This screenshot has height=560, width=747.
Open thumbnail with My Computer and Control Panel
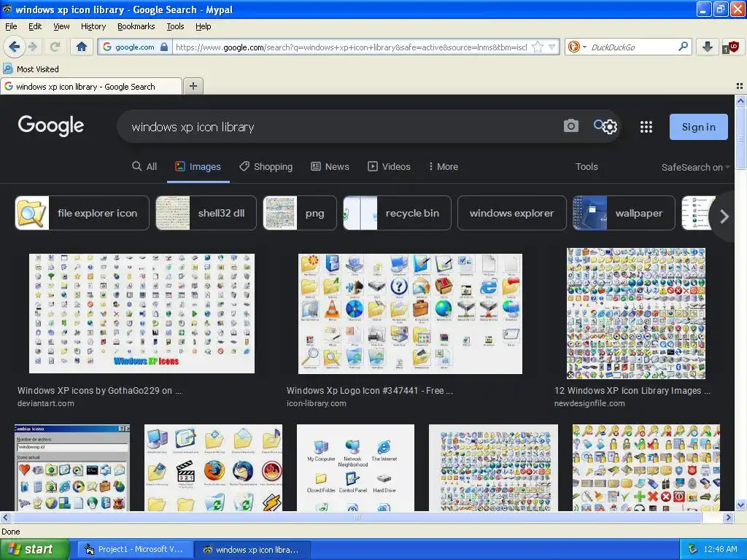(355, 467)
